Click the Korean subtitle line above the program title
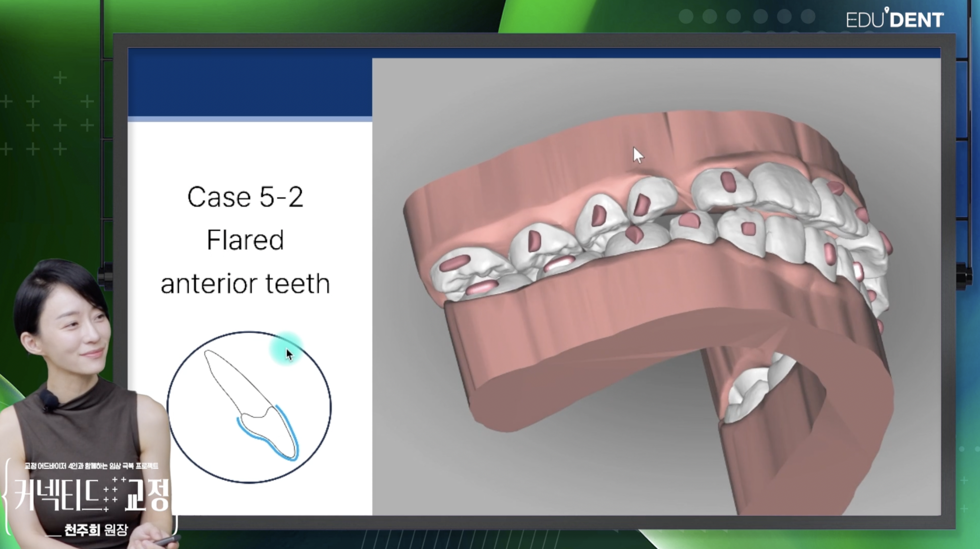The height and width of the screenshot is (549, 980). 91,466
